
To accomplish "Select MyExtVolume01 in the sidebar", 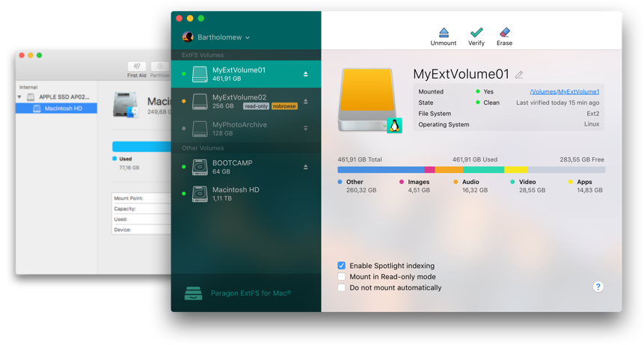I will point(246,74).
